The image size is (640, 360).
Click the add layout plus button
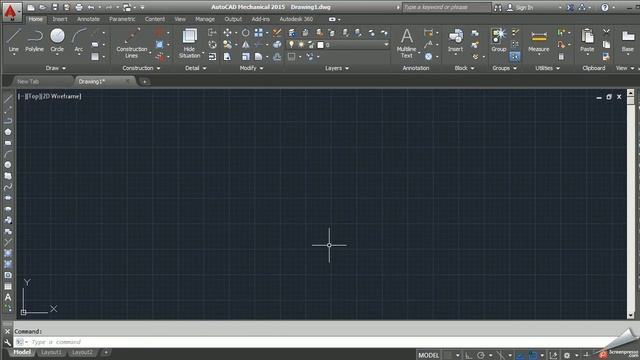click(106, 352)
